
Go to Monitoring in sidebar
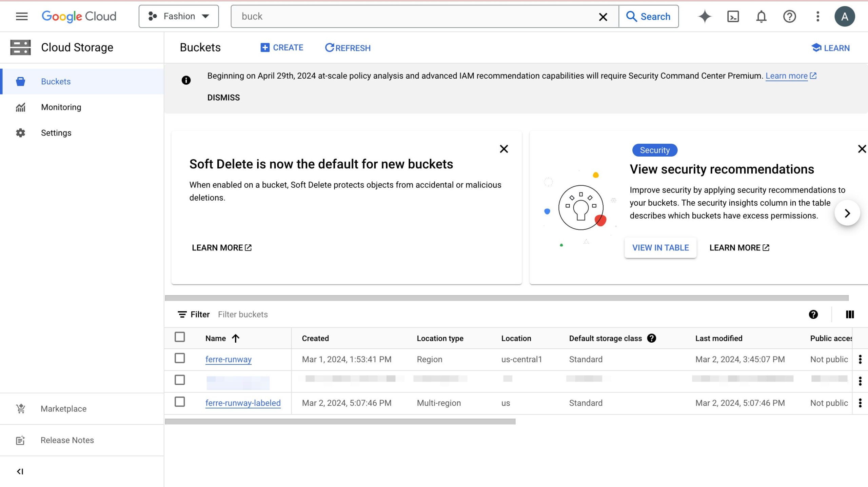[61, 107]
